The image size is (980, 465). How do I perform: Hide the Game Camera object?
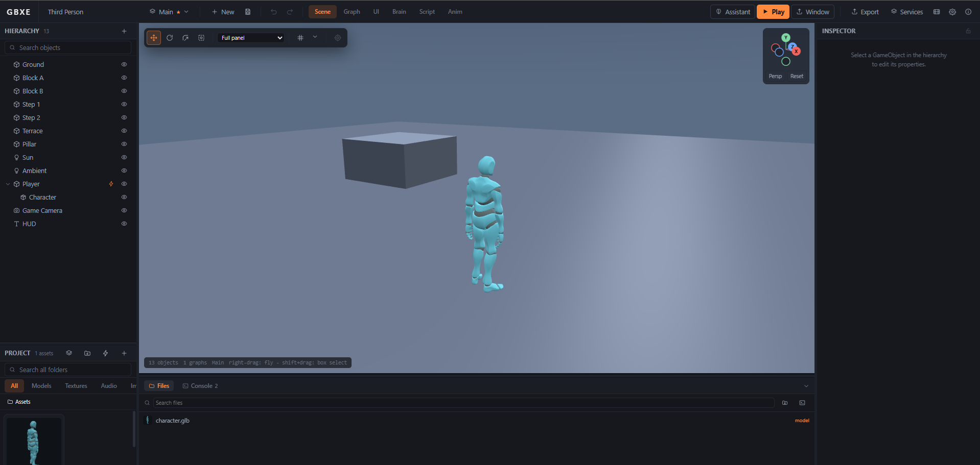124,211
